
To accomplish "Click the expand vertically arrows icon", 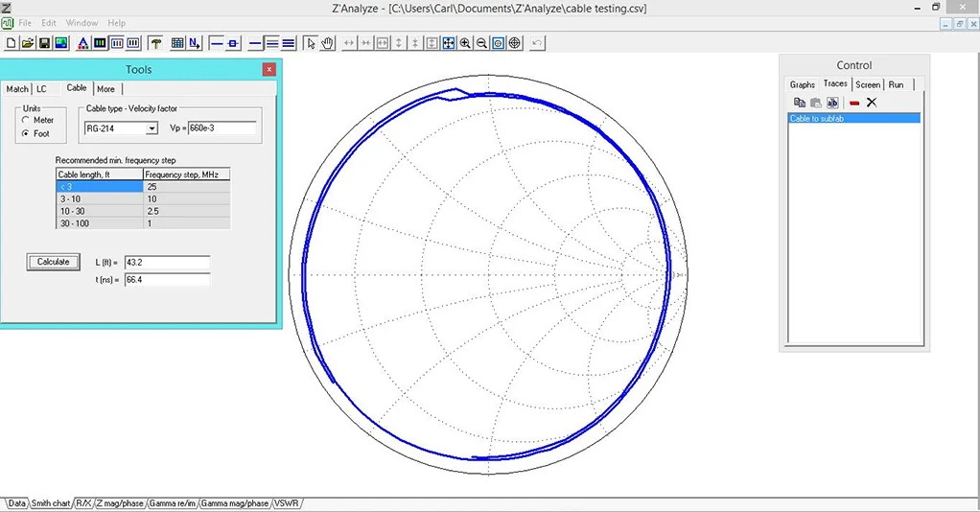I will 399,43.
